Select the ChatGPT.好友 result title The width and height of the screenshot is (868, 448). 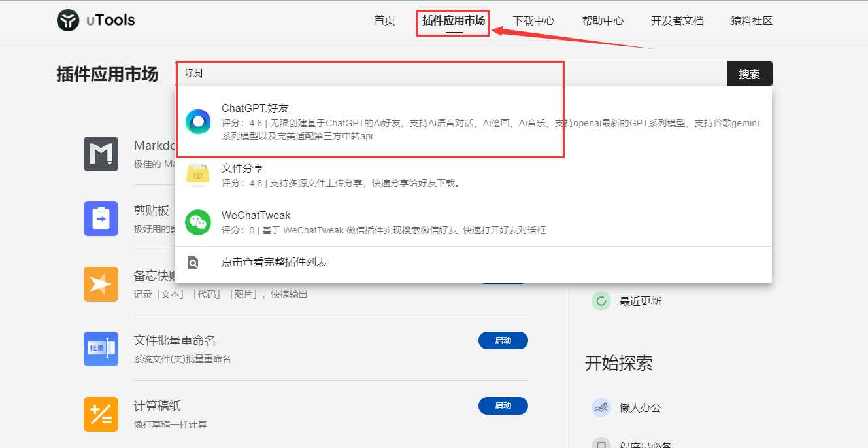pyautogui.click(x=255, y=108)
